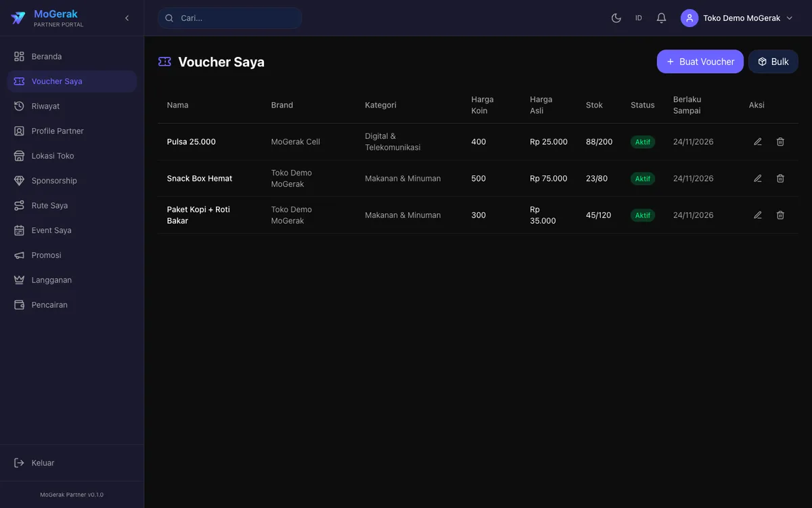The width and height of the screenshot is (812, 508).
Task: Switch language using the ID button
Action: click(639, 18)
